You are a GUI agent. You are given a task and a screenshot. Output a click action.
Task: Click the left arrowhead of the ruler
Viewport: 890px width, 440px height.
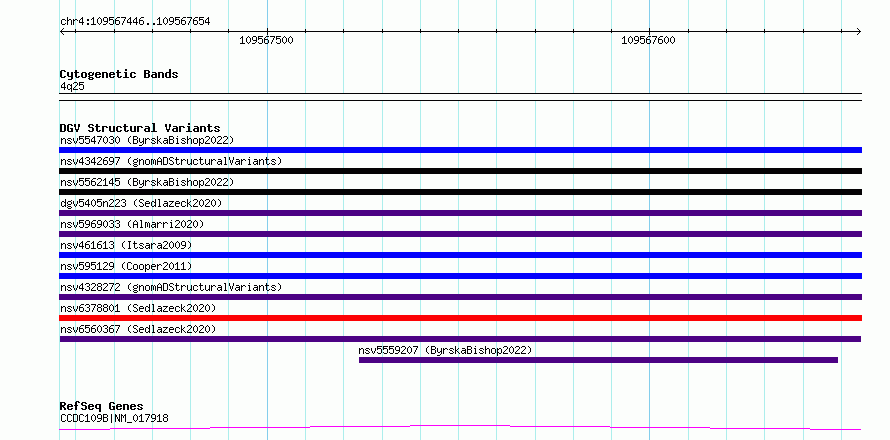tap(62, 31)
